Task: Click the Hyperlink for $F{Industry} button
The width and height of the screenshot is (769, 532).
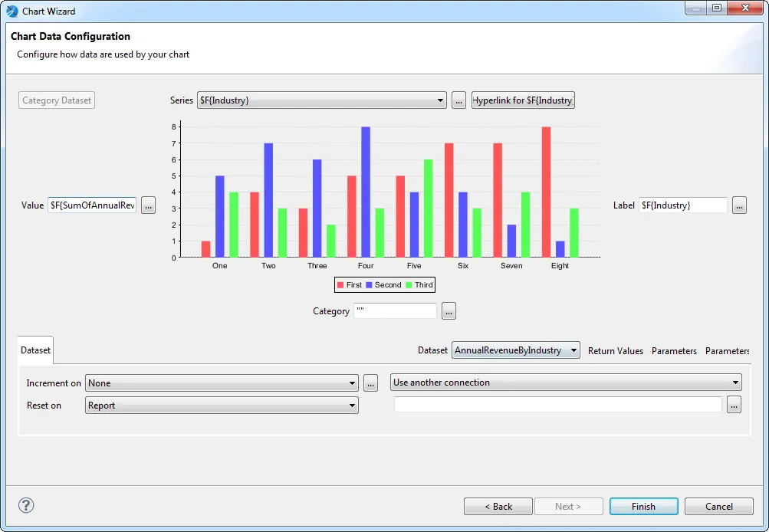Action: [523, 100]
